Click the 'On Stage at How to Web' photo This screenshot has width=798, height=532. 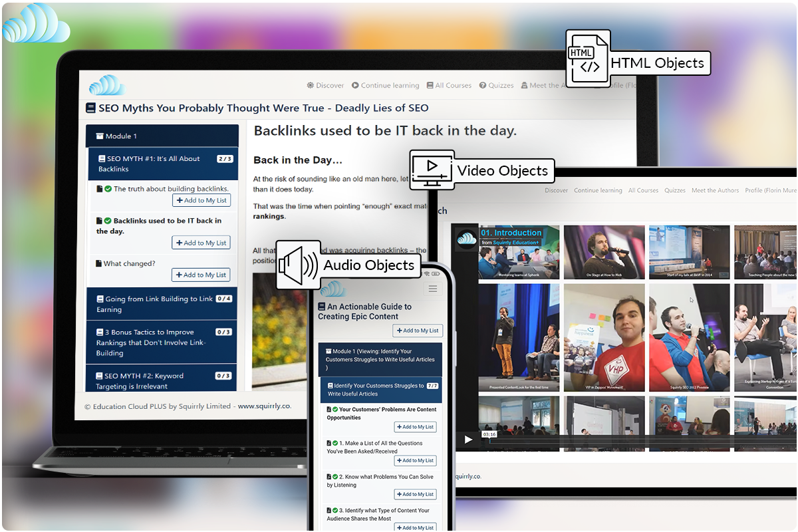coord(604,252)
